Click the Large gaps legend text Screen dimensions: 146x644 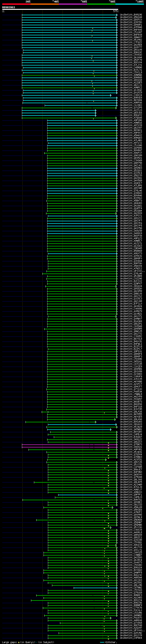click(x=28, y=642)
